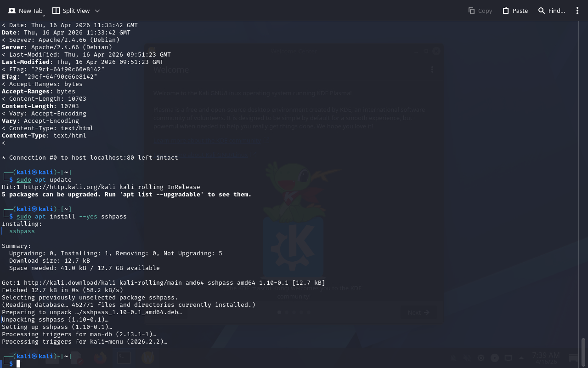Screen dimensions: 588x368
Task: Open Find search with the magnifier icon
Action: tap(542, 11)
